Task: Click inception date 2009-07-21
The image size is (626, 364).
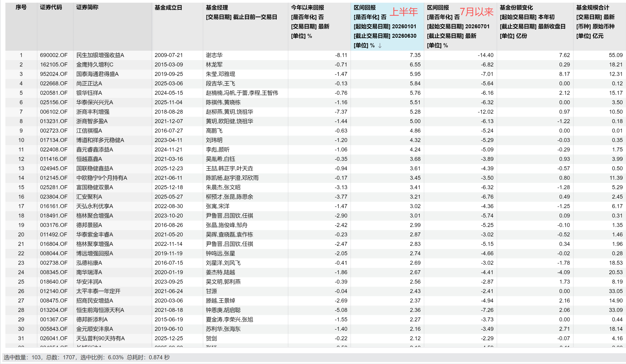Action: click(x=169, y=55)
